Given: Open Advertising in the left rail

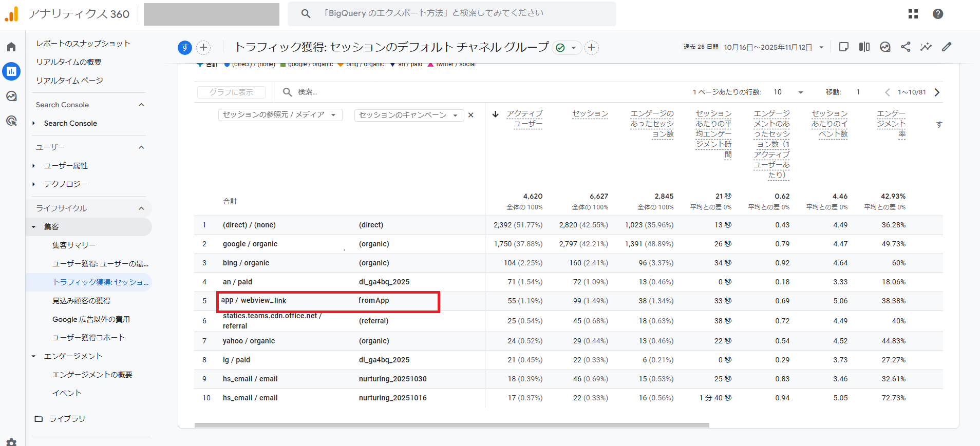Looking at the screenshot, I should click(11, 121).
